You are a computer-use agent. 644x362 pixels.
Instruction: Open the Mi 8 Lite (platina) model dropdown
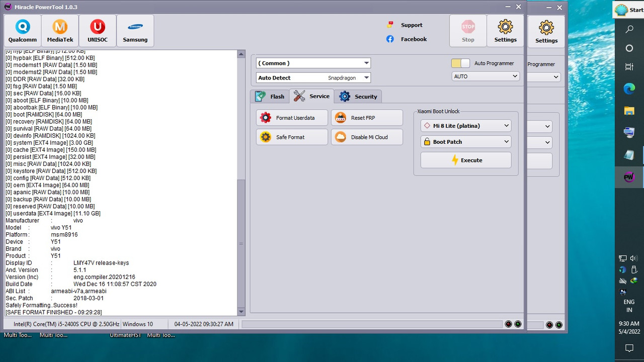pyautogui.click(x=466, y=126)
